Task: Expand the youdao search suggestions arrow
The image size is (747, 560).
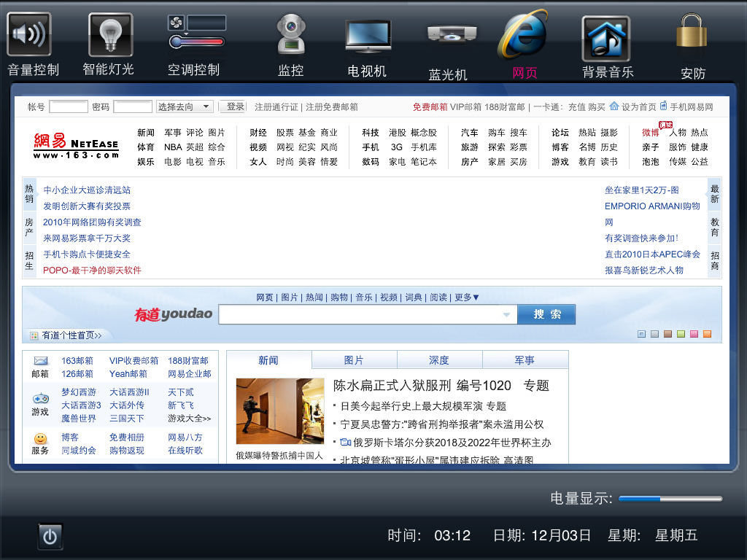Action: (x=506, y=314)
